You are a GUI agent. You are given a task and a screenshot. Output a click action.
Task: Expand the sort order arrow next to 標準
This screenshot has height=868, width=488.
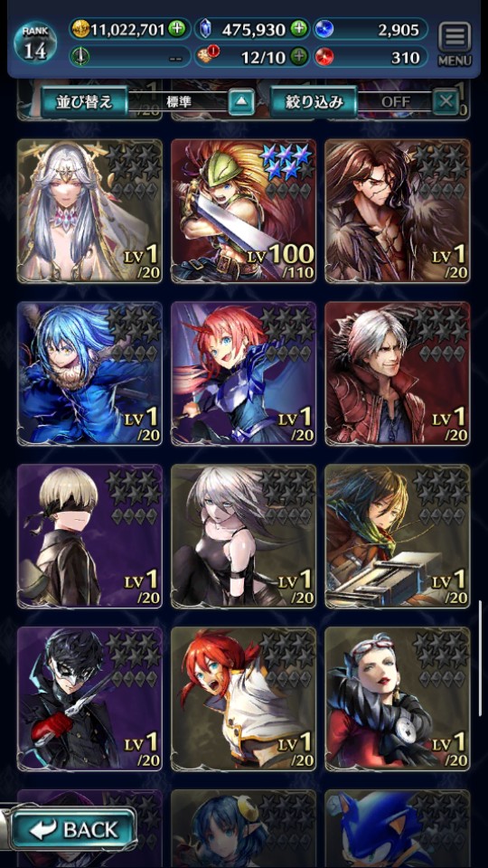[241, 102]
